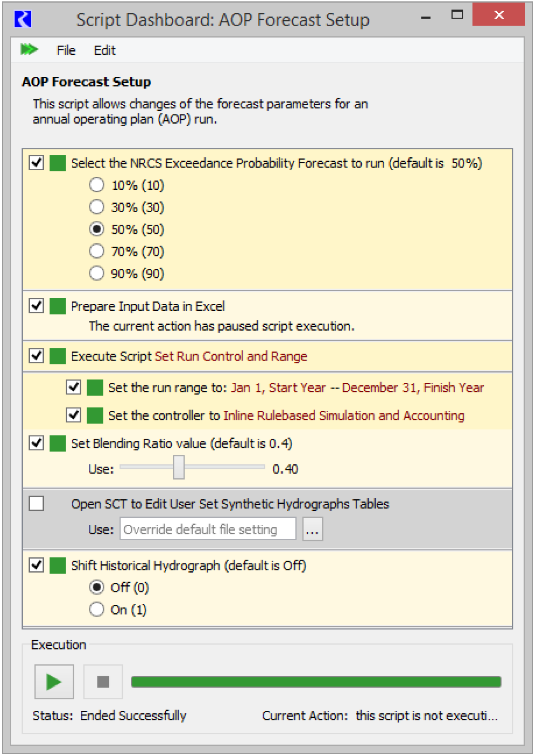
Task: Maximize the Script Dashboard window
Action: 457,15
